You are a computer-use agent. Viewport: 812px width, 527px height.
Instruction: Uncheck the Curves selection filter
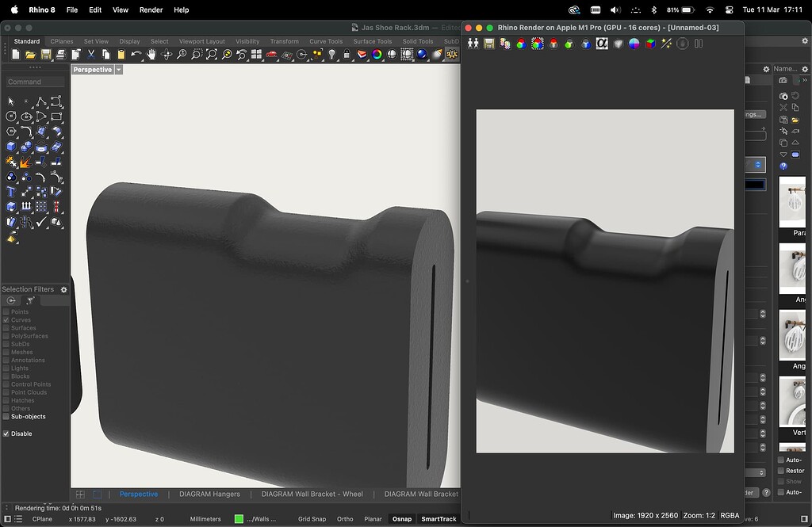pos(7,319)
